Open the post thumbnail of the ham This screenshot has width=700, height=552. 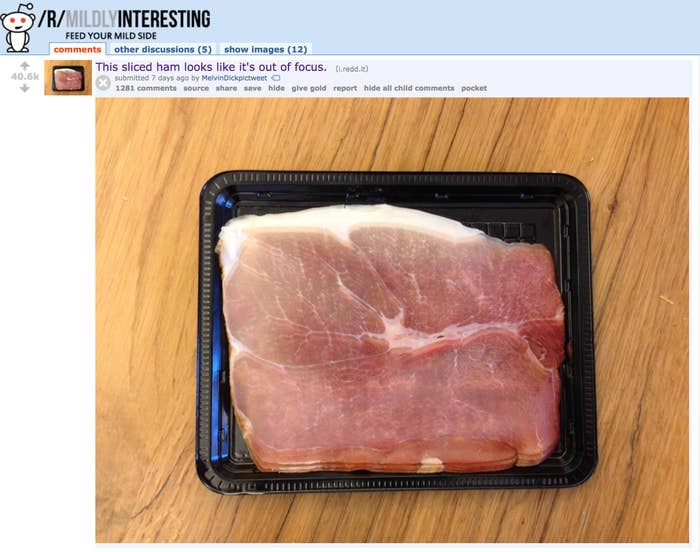[x=68, y=78]
